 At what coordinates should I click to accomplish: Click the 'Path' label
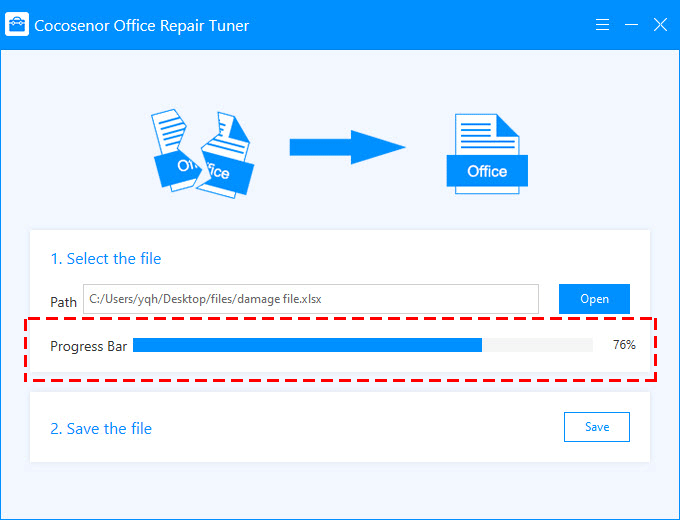click(63, 302)
